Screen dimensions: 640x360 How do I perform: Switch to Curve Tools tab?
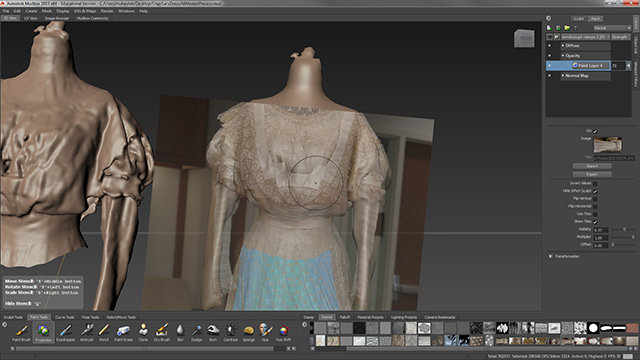tap(64, 317)
